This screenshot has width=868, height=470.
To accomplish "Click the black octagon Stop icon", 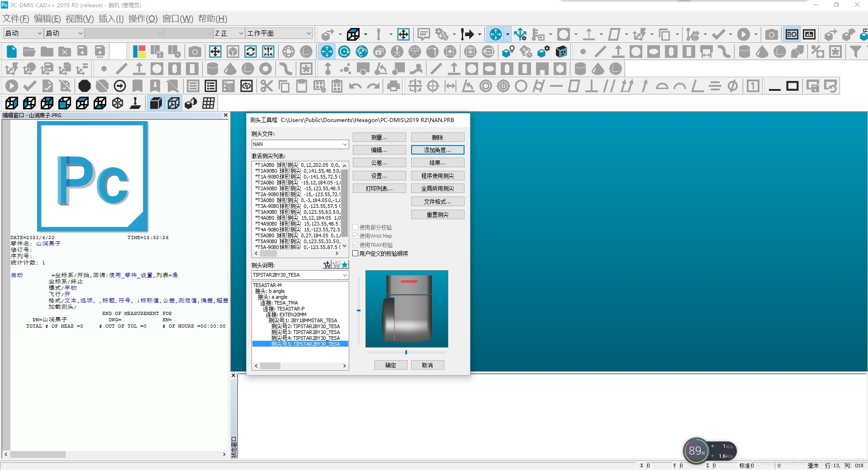I will coord(85,86).
